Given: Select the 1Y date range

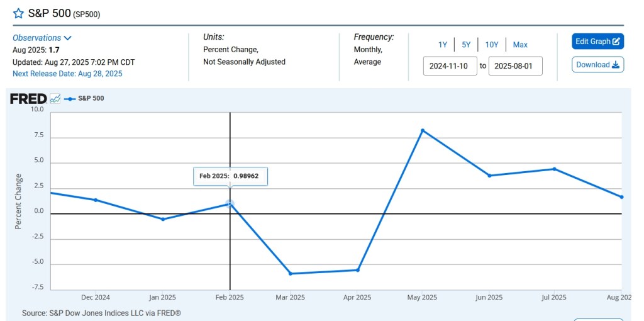Looking at the screenshot, I should click(443, 45).
